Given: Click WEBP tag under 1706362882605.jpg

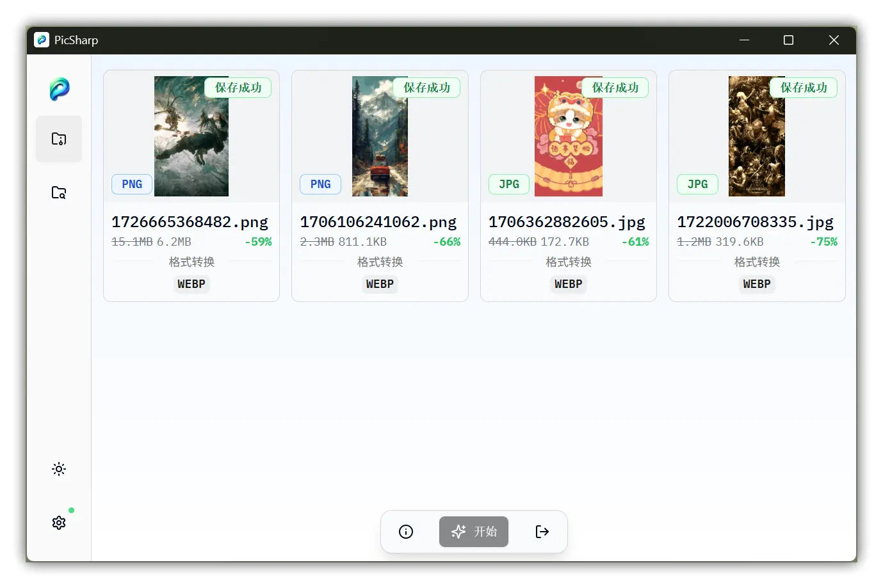Looking at the screenshot, I should coord(569,284).
